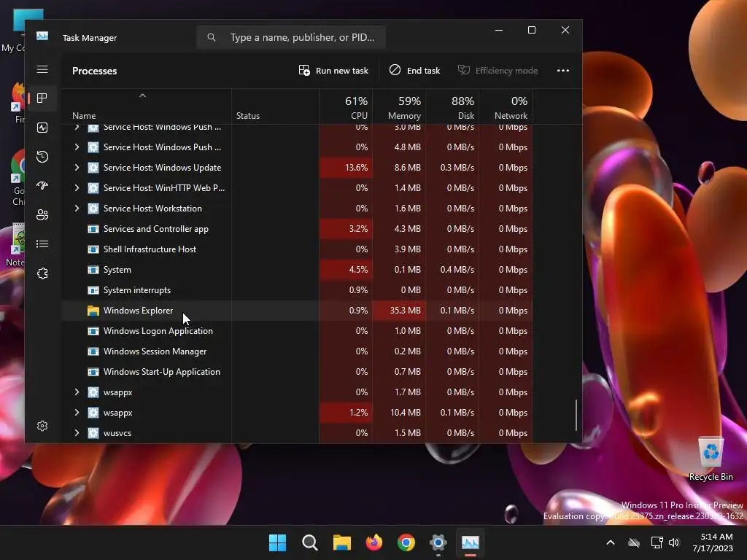Viewport: 747px width, 560px height.
Task: Sort by the Disk column
Action: coord(452,108)
